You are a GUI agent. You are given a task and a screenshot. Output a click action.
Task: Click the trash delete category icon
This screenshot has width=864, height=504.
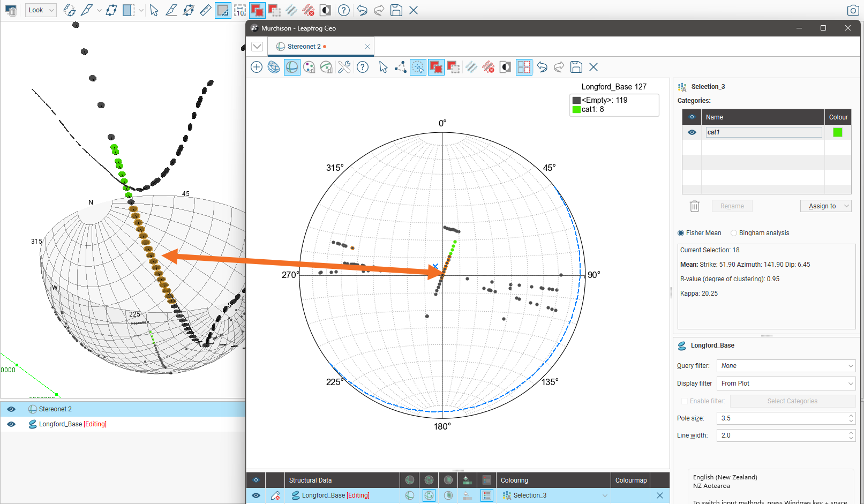[x=694, y=206]
